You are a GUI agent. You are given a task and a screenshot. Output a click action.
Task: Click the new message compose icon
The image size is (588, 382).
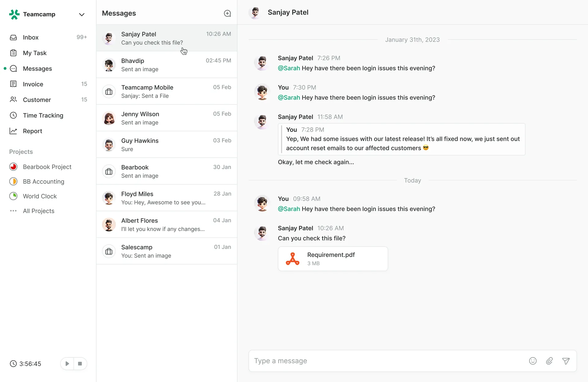tap(227, 13)
